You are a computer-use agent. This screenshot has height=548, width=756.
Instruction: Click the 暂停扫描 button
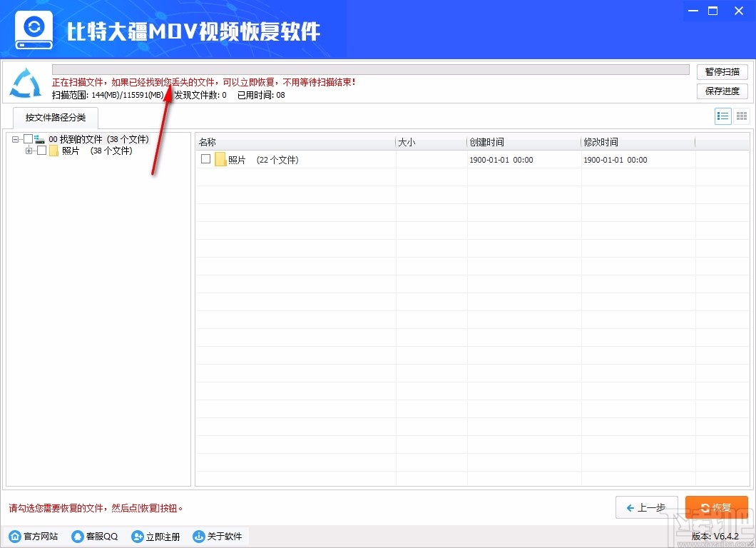tap(722, 71)
